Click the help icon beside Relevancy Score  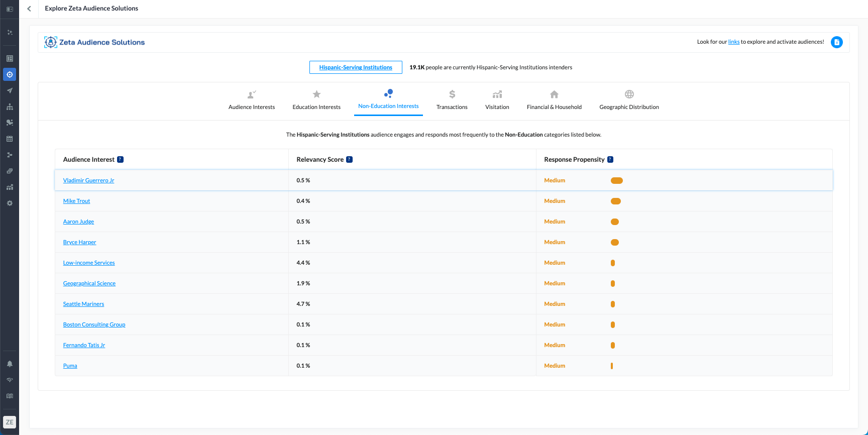pyautogui.click(x=349, y=160)
